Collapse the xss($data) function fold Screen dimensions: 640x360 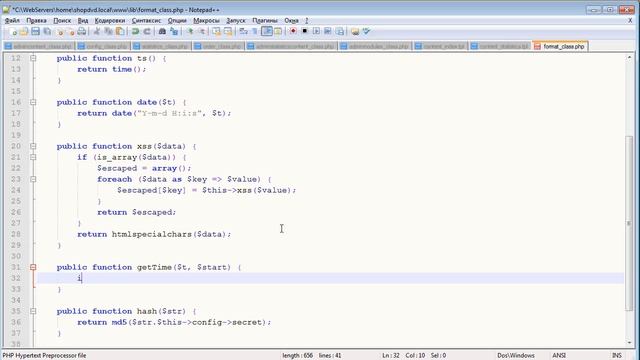pos(33,146)
